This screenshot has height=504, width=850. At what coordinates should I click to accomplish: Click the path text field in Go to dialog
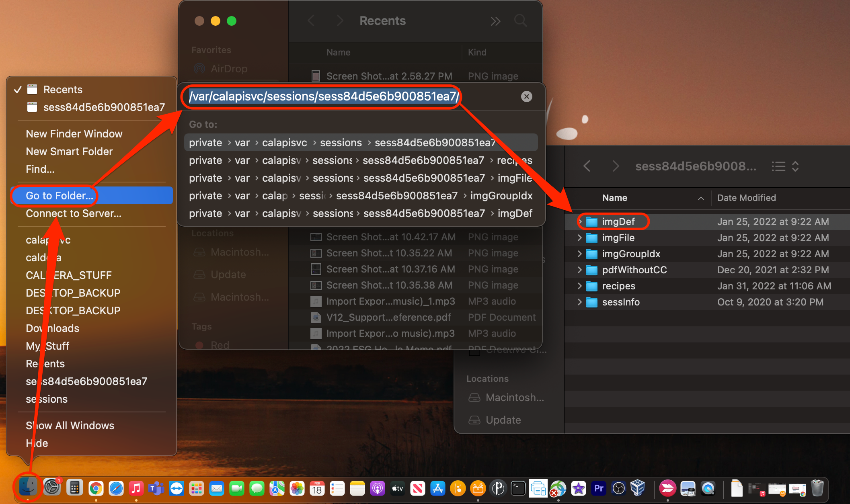click(324, 96)
